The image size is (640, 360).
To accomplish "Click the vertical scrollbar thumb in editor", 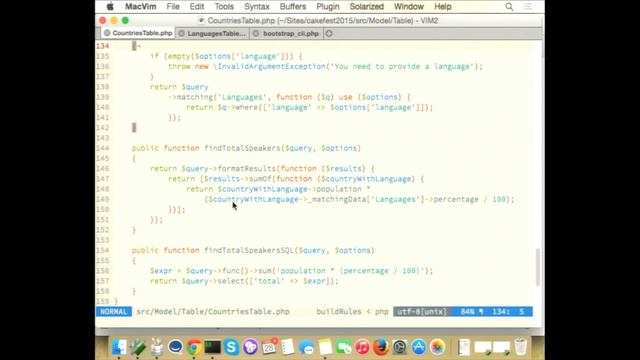I will pyautogui.click(x=538, y=267).
